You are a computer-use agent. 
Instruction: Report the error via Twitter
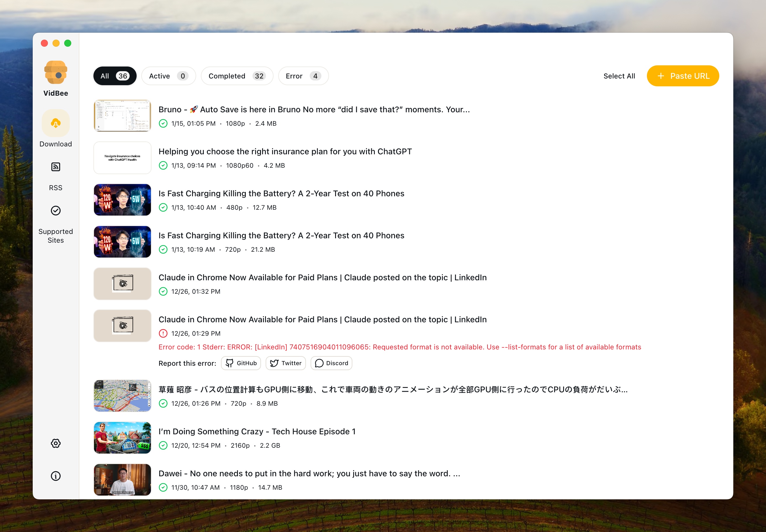tap(285, 363)
